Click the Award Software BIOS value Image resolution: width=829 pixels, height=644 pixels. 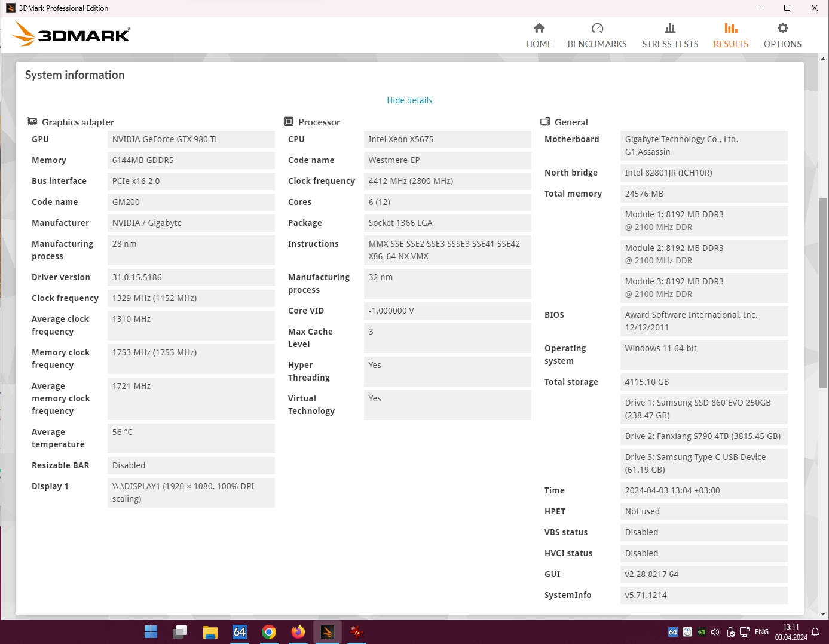pyautogui.click(x=704, y=321)
